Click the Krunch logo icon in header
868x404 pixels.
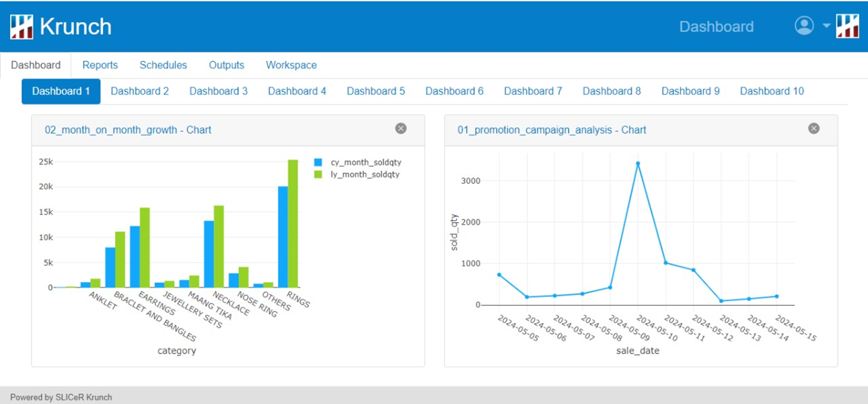tap(22, 27)
